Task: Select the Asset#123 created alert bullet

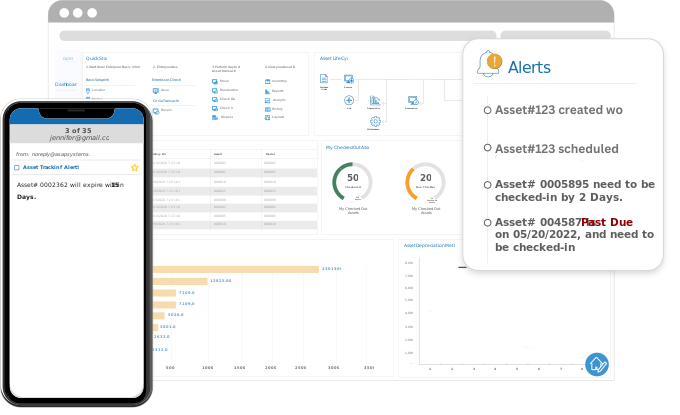Action: (487, 110)
